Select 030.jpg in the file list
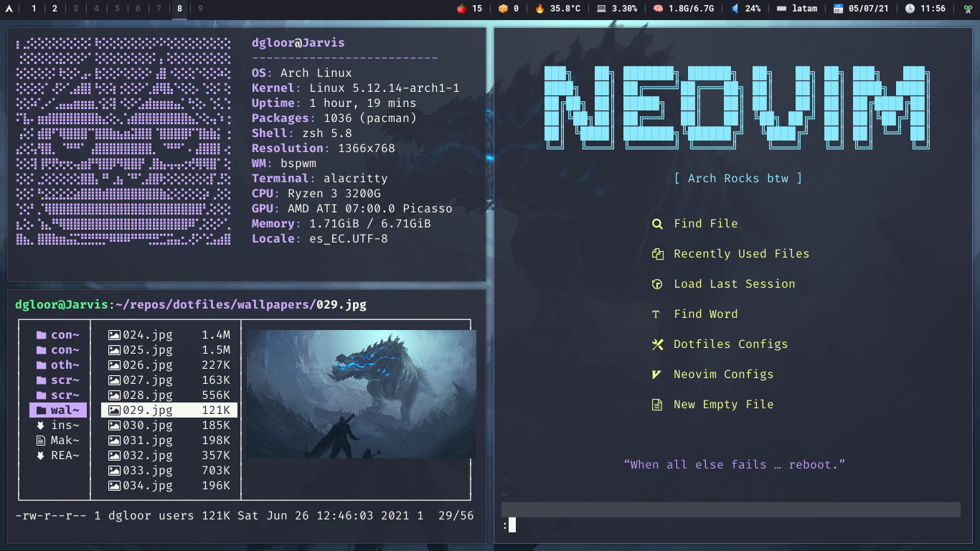The image size is (980, 551). pyautogui.click(x=169, y=425)
